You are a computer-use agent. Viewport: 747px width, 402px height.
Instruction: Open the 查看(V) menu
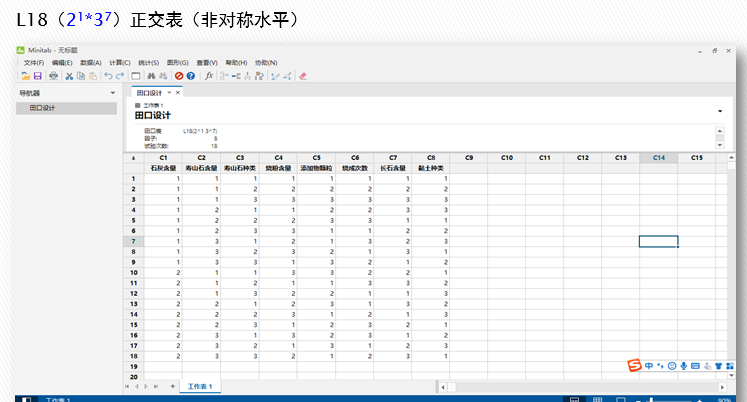click(207, 63)
